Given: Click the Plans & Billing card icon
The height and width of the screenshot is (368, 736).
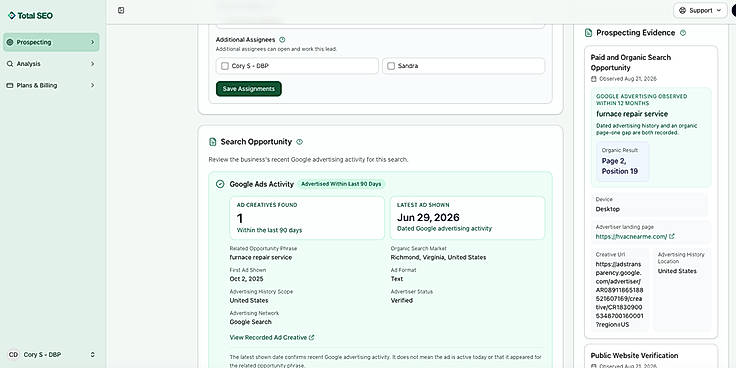Looking at the screenshot, I should point(10,85).
